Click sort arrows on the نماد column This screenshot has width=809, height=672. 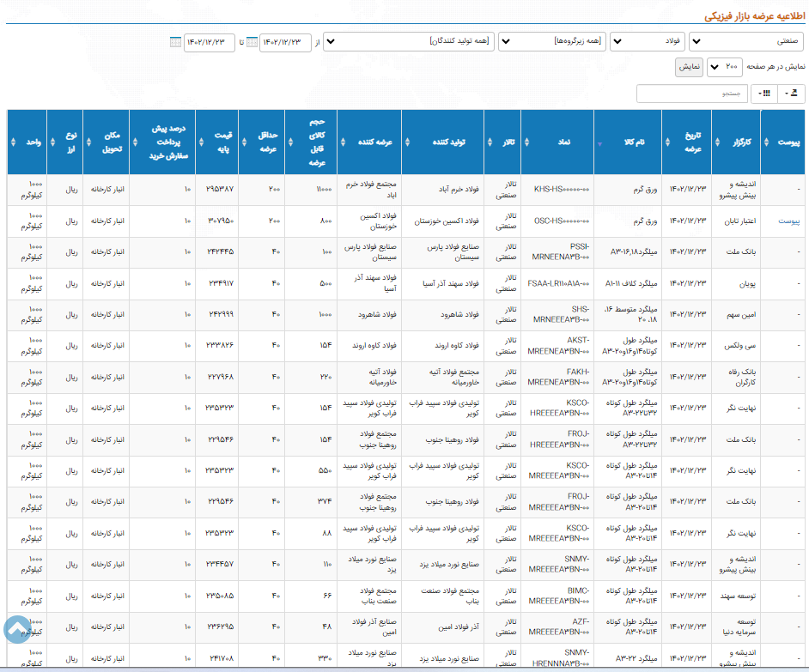(526, 142)
